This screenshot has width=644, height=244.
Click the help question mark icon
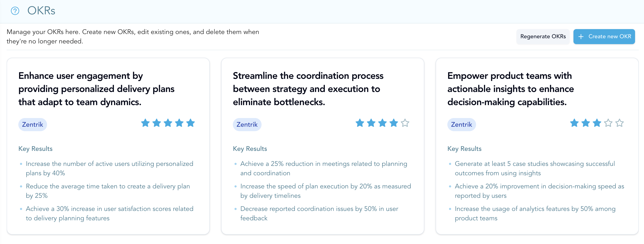coord(15,11)
